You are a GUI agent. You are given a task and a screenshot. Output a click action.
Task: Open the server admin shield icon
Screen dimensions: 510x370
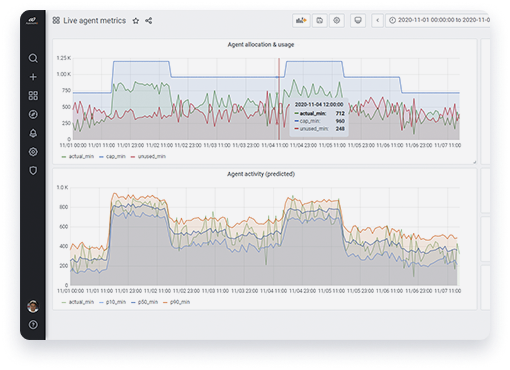pyautogui.click(x=33, y=171)
